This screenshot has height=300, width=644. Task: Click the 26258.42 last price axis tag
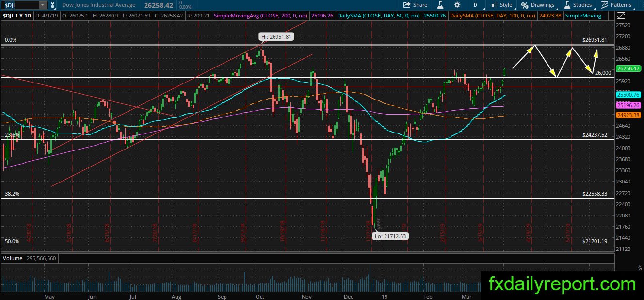click(628, 69)
